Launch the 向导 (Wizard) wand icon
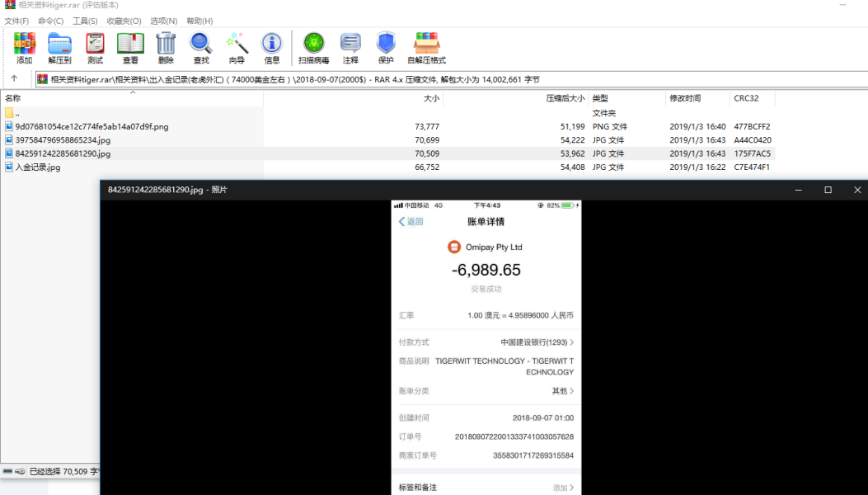This screenshot has height=495, width=868. 237,48
